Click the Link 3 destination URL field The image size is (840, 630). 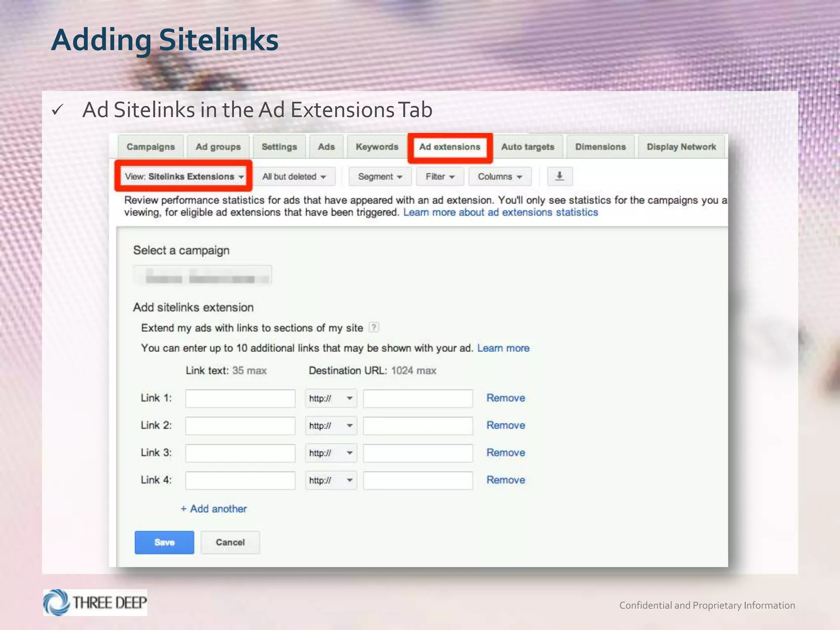point(418,453)
